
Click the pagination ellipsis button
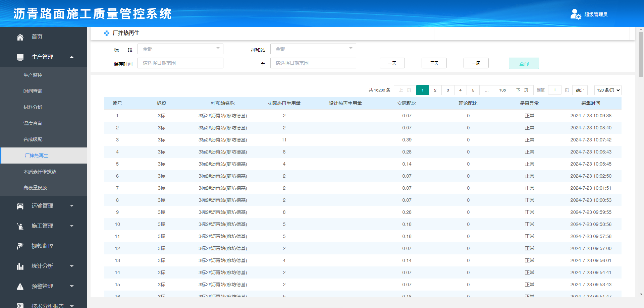point(487,90)
